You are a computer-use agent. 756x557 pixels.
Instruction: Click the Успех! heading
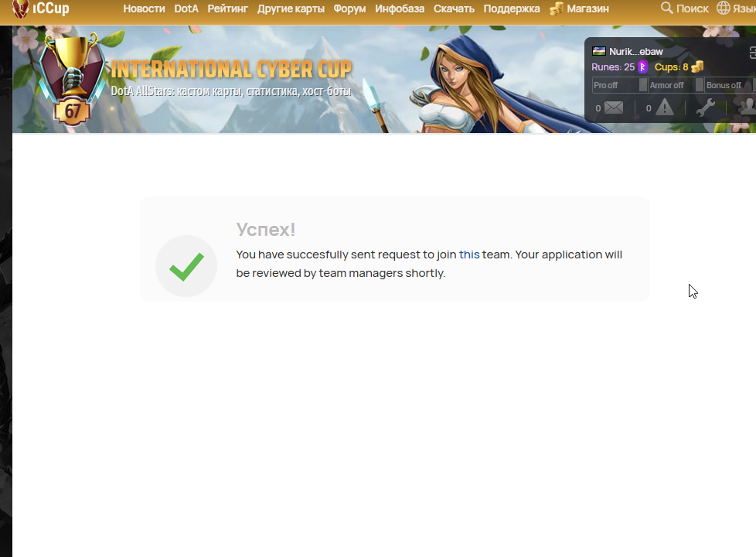266,229
